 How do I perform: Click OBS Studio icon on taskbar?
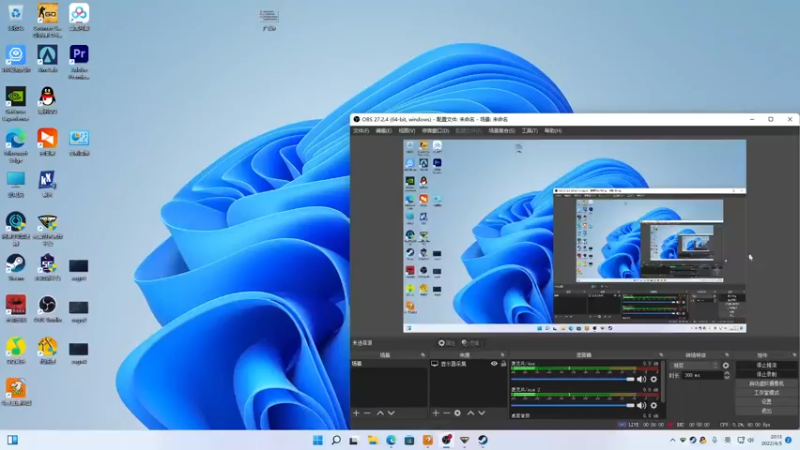[x=446, y=440]
